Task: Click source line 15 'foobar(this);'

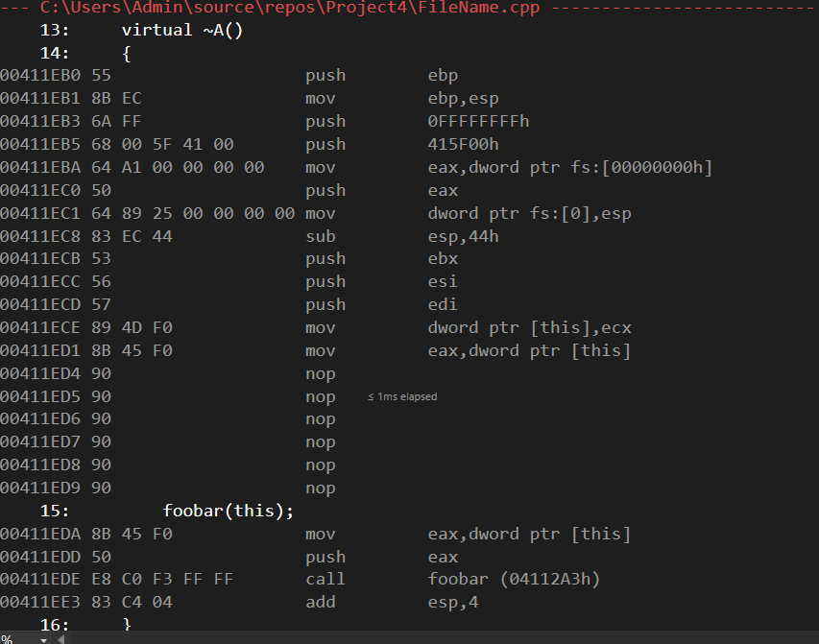Action: (228, 511)
